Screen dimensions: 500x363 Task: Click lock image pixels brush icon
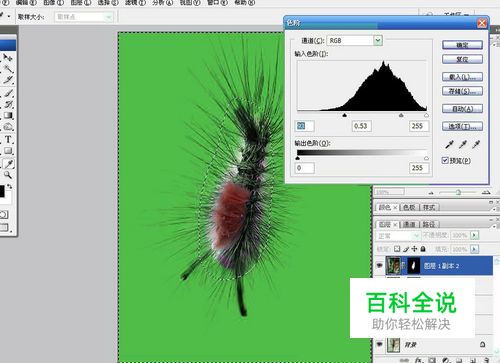406,249
